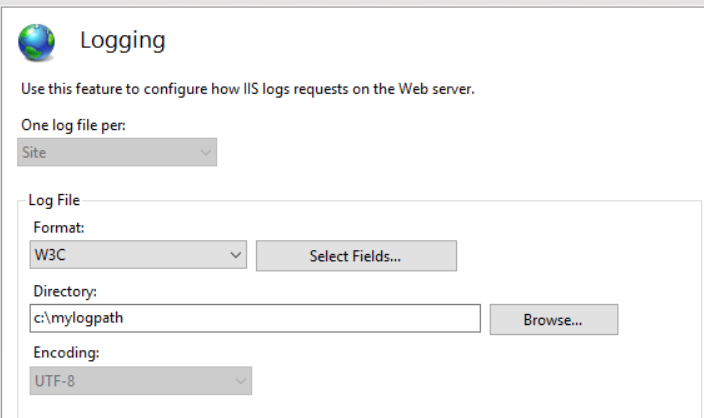The height and width of the screenshot is (418, 704).
Task: Open the Site log file dropdown
Action: (117, 153)
